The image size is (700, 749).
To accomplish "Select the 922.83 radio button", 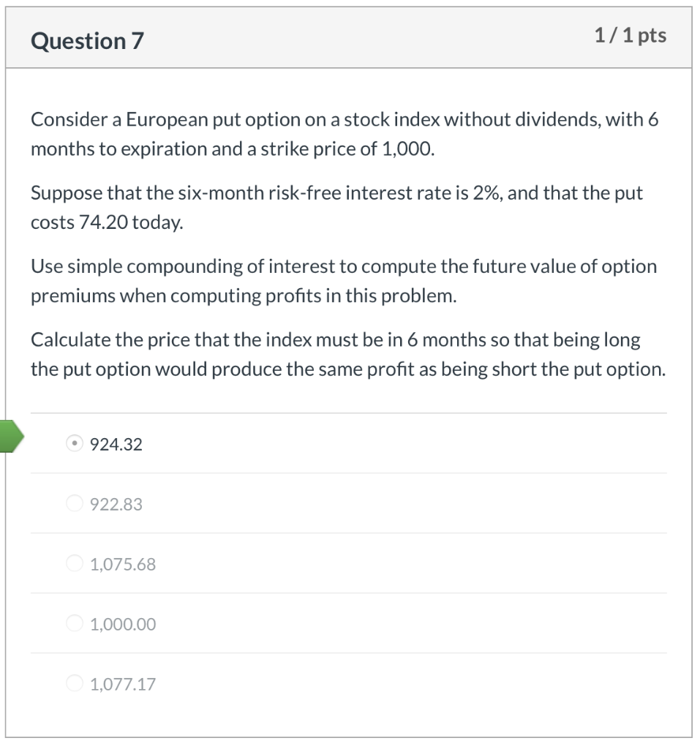I will pos(75,504).
